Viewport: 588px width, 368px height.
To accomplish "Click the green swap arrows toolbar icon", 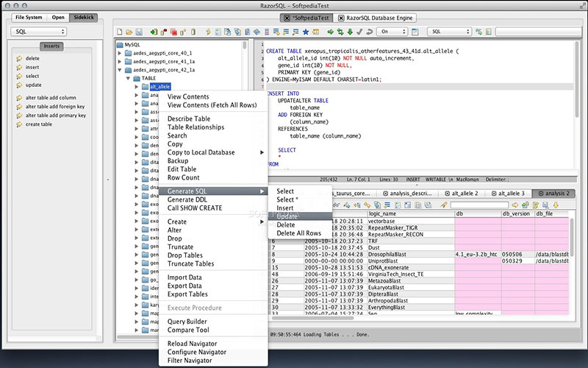I will click(x=340, y=32).
